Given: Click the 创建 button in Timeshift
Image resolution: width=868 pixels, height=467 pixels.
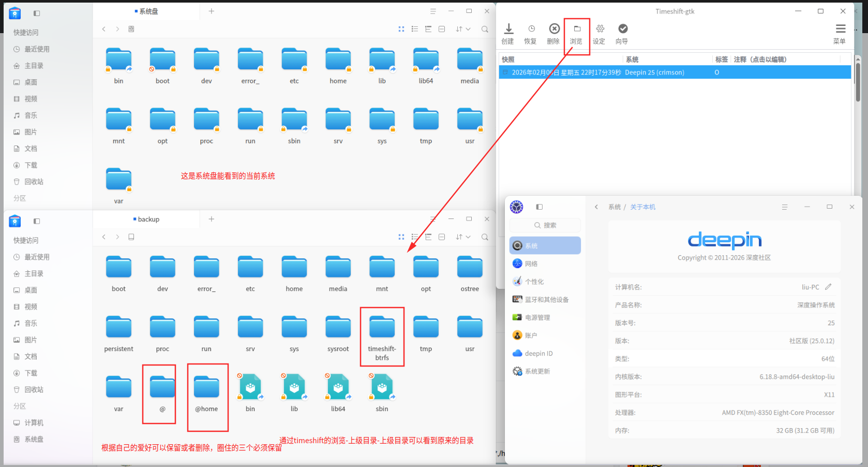Looking at the screenshot, I should [x=508, y=34].
